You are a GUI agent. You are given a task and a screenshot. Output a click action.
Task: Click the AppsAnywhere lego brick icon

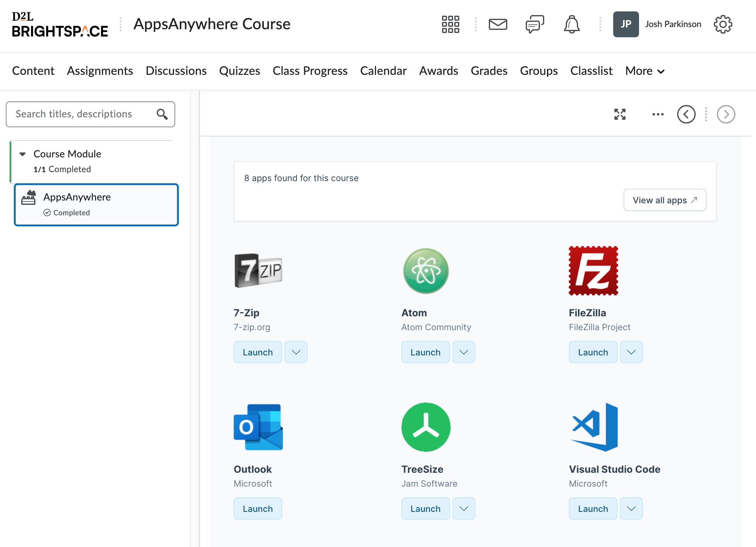tap(29, 197)
